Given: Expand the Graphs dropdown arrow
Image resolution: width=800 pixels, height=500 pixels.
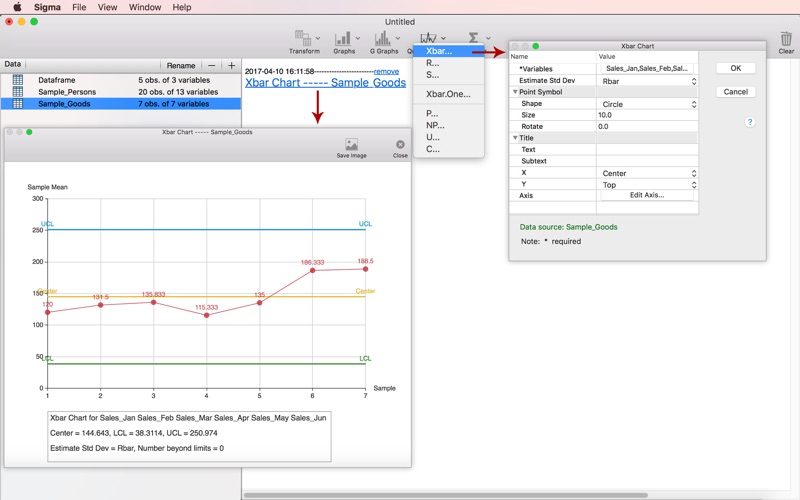Looking at the screenshot, I should 358,38.
